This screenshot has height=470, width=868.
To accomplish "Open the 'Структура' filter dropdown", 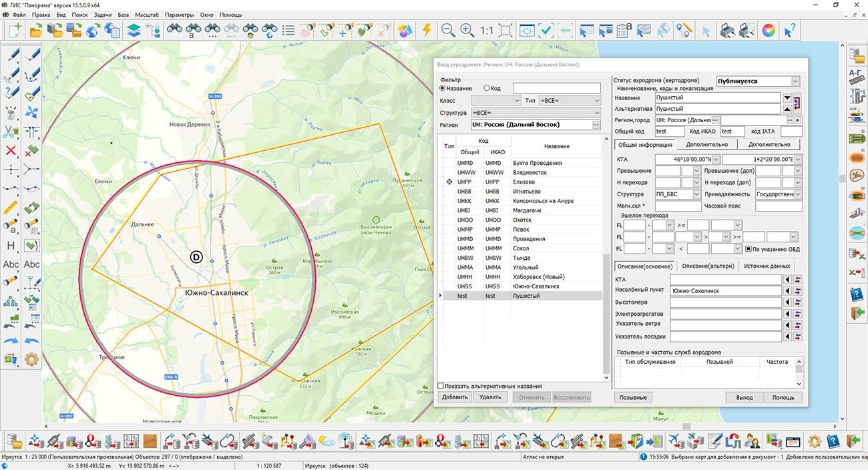I will pyautogui.click(x=596, y=113).
